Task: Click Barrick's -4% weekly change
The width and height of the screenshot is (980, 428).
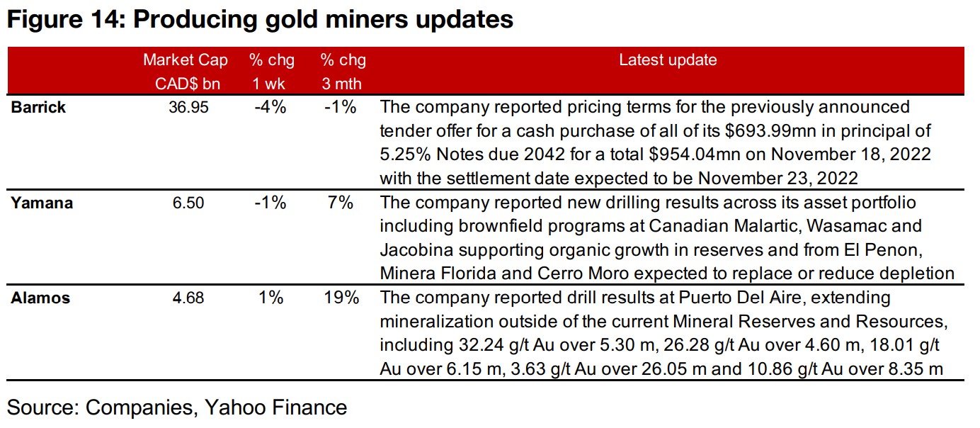Action: click(270, 107)
